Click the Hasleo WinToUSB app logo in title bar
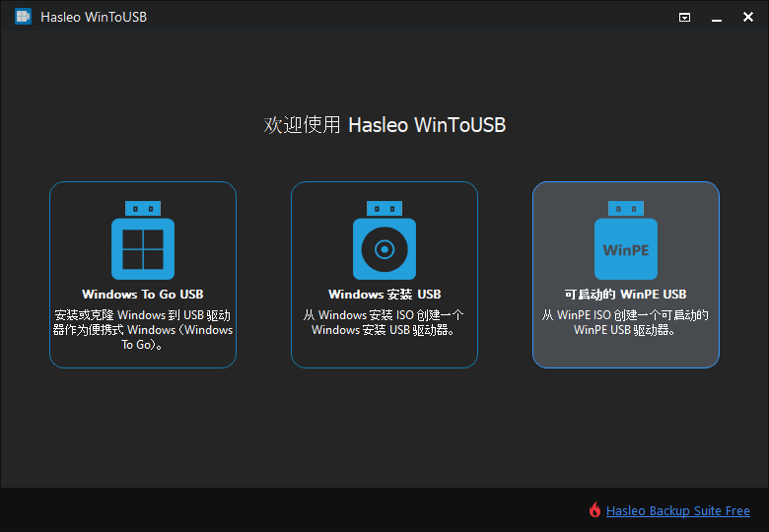 pyautogui.click(x=23, y=17)
